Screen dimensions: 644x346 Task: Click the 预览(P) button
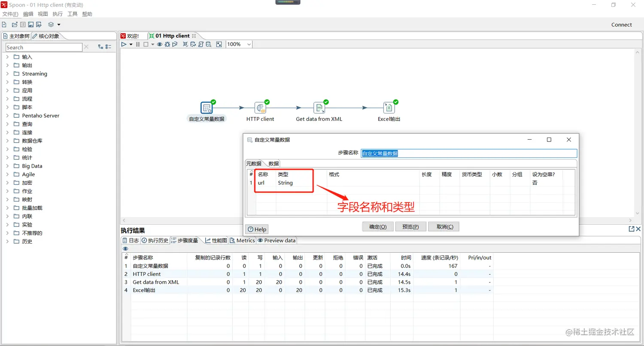click(410, 227)
